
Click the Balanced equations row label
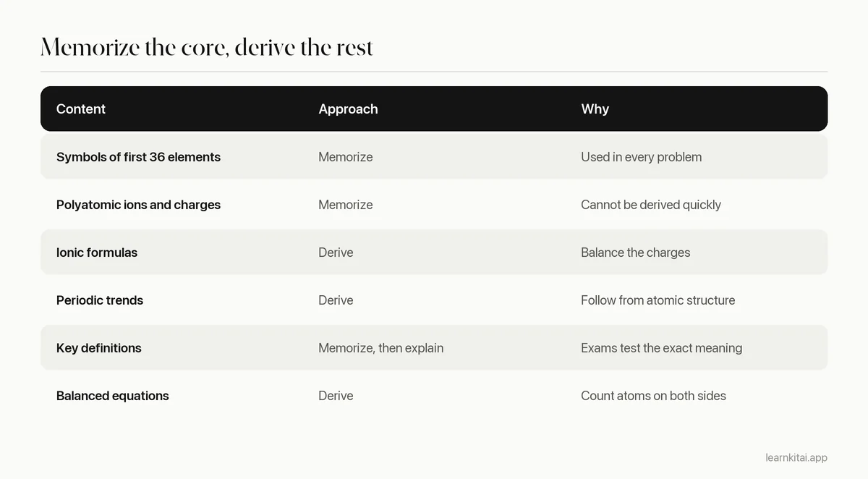point(113,396)
